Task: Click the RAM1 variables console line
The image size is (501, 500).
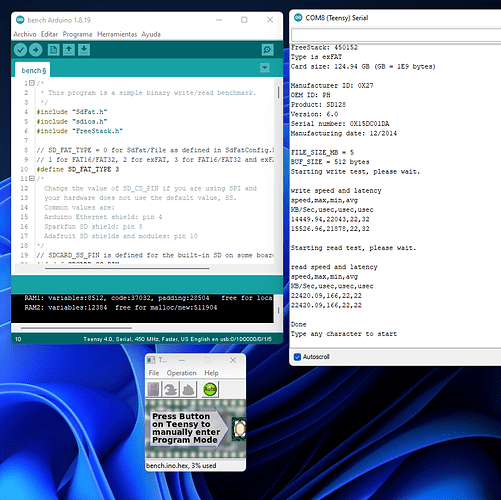Action: click(x=148, y=298)
